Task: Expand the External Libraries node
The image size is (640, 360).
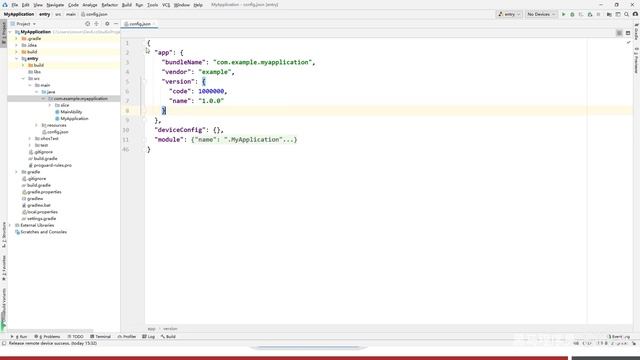Action: 10,225
